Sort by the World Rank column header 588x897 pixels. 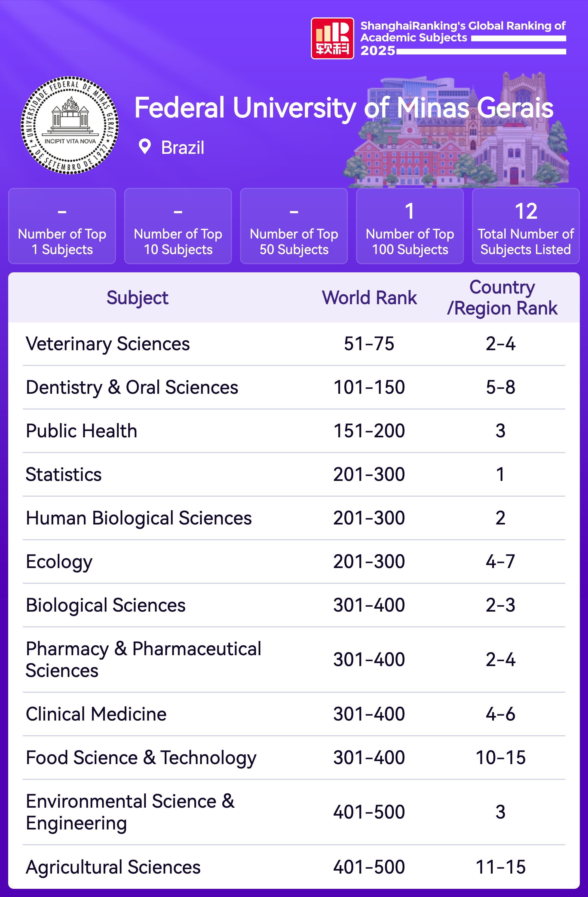pyautogui.click(x=369, y=298)
